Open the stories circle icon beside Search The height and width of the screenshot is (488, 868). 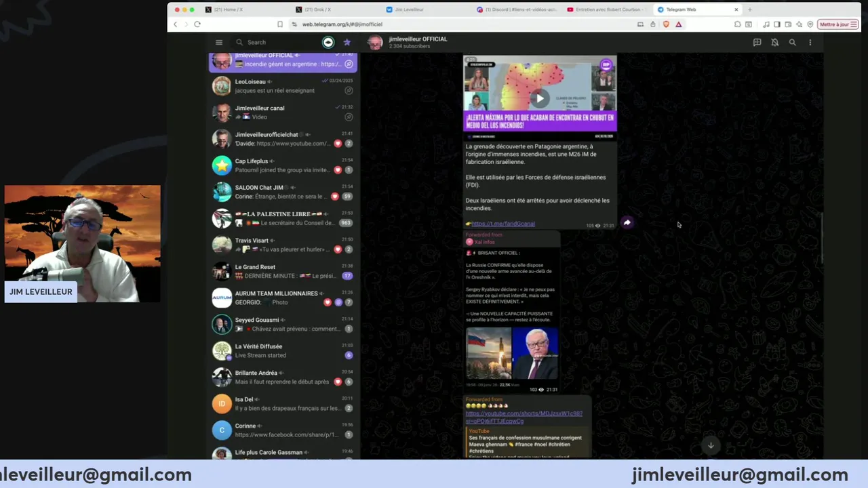pyautogui.click(x=328, y=42)
